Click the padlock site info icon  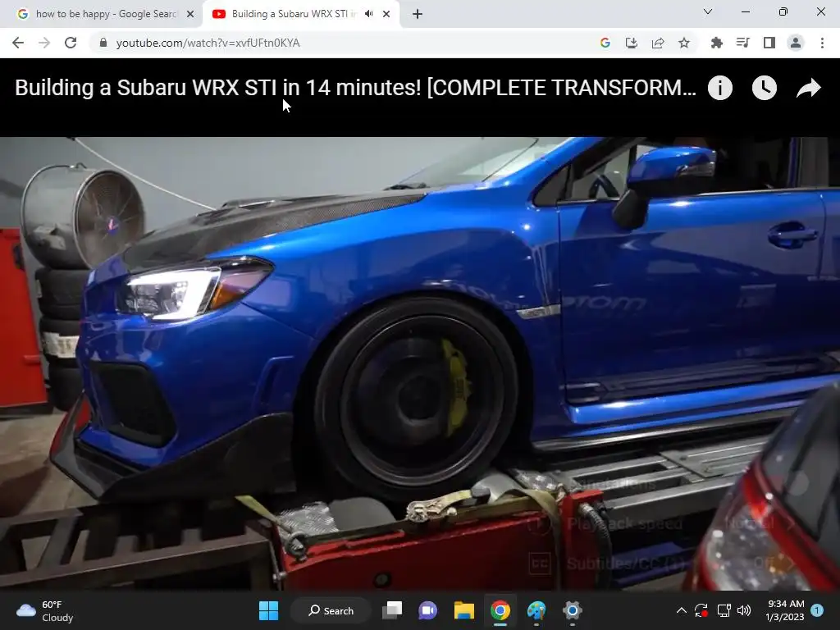(x=103, y=43)
